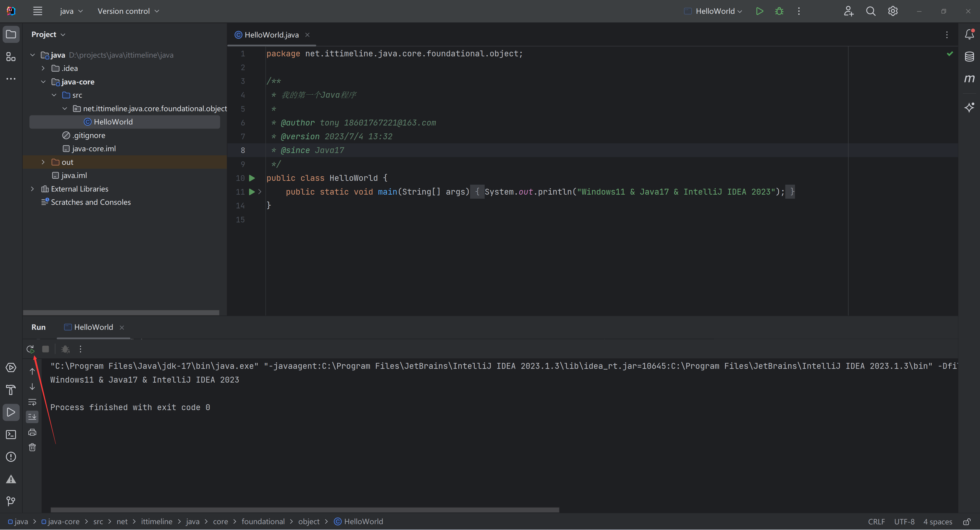Click foundational in breadcrumb path

click(263, 522)
